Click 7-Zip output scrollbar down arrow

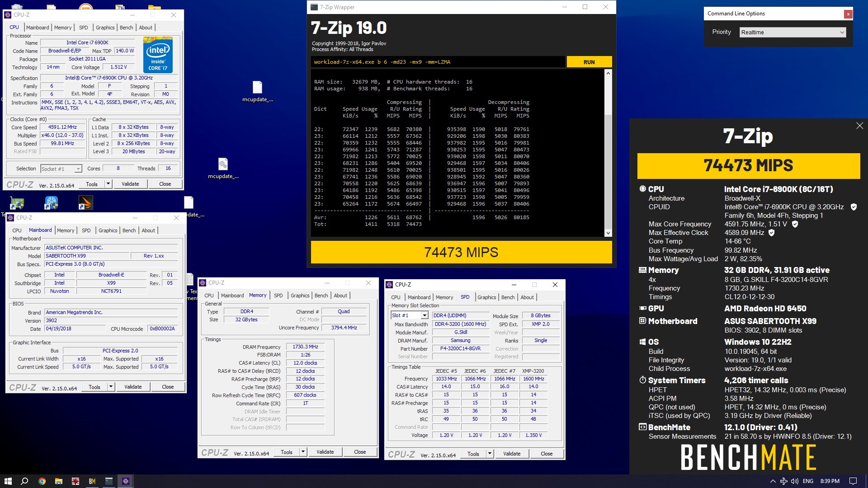[x=608, y=233]
